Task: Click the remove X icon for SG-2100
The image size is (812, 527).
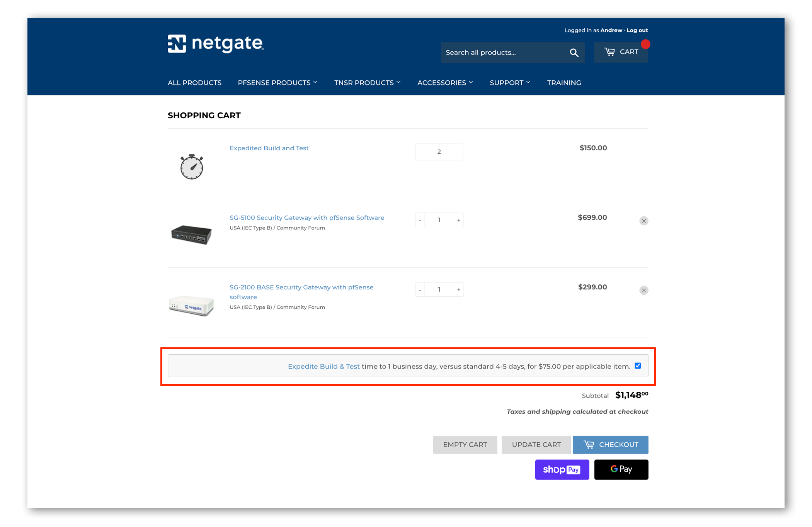Action: [643, 290]
